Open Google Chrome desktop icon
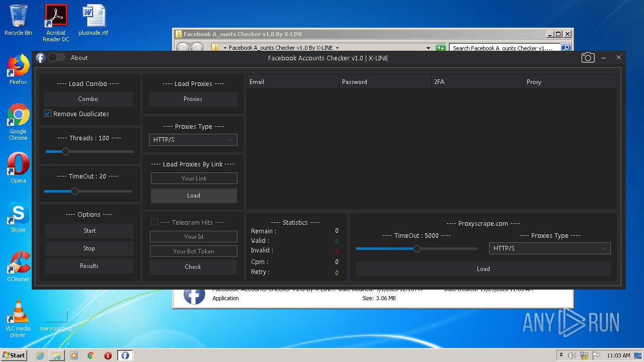The image size is (644, 362). pos(18,122)
